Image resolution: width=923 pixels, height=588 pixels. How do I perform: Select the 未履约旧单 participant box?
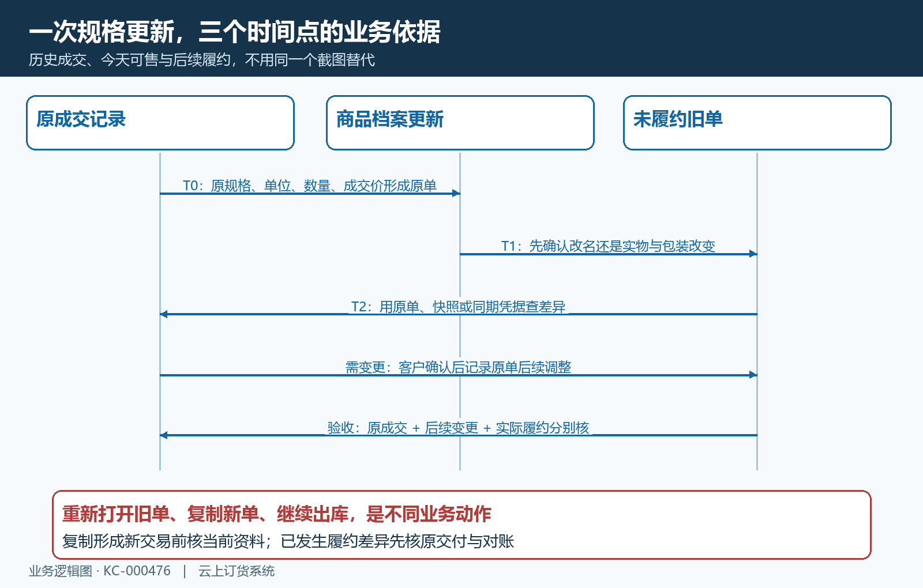(757, 123)
